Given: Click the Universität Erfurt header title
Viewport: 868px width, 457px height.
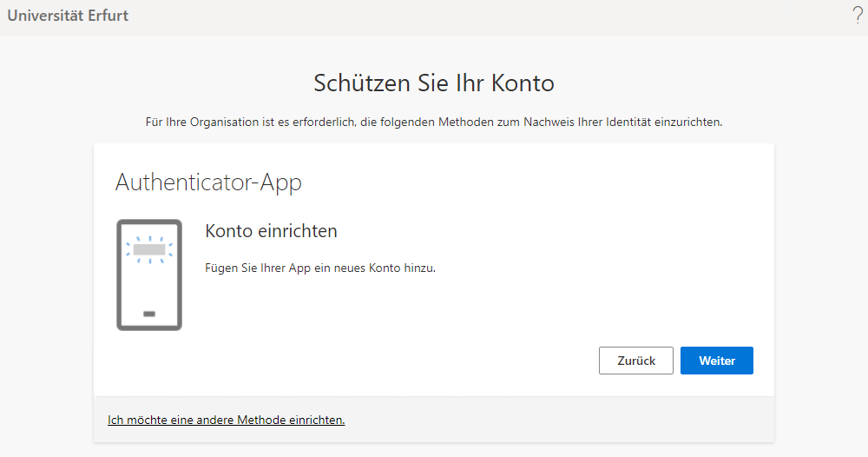Looking at the screenshot, I should point(68,16).
